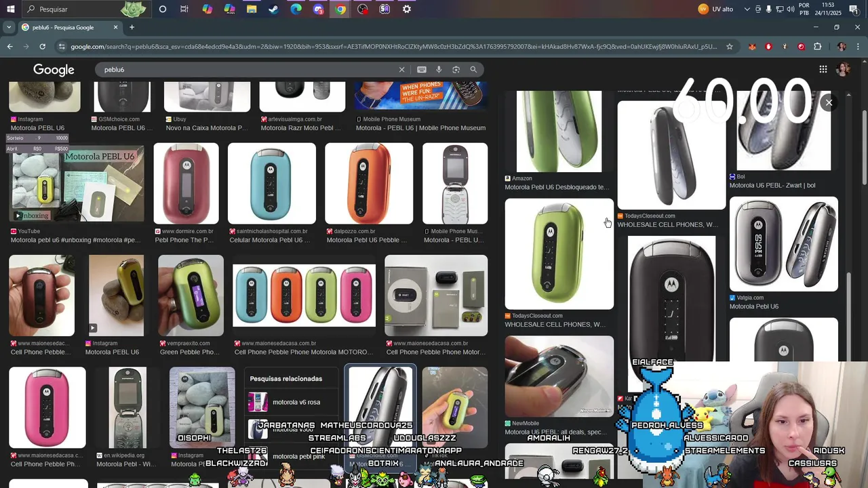868x488 pixels.
Task: Close the image preview side panel
Action: point(829,103)
